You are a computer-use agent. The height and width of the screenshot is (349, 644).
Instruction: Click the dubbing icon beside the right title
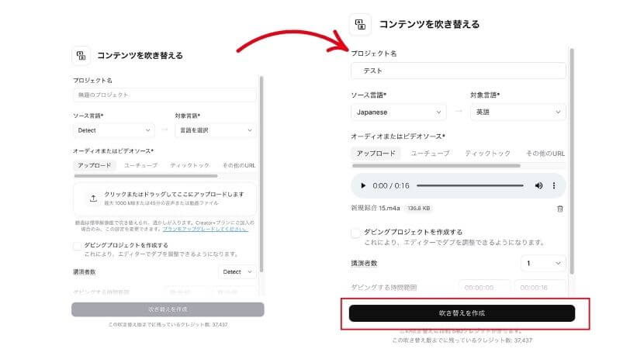(360, 24)
